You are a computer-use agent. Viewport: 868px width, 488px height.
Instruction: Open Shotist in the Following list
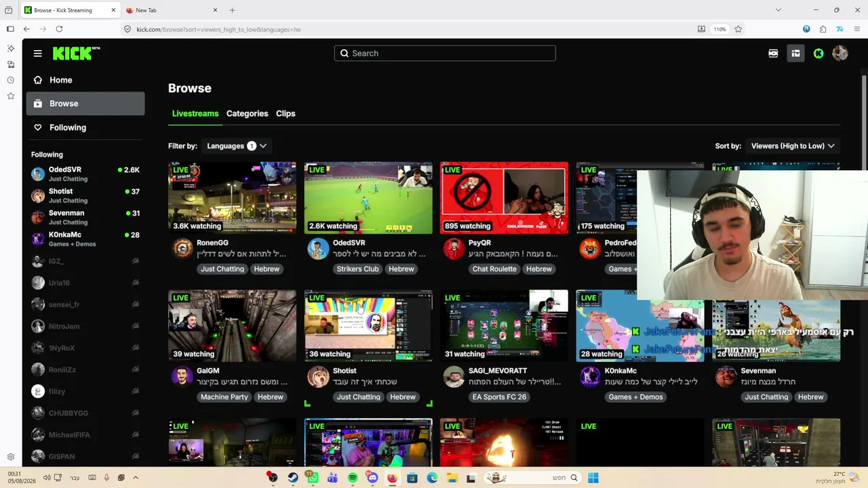85,196
